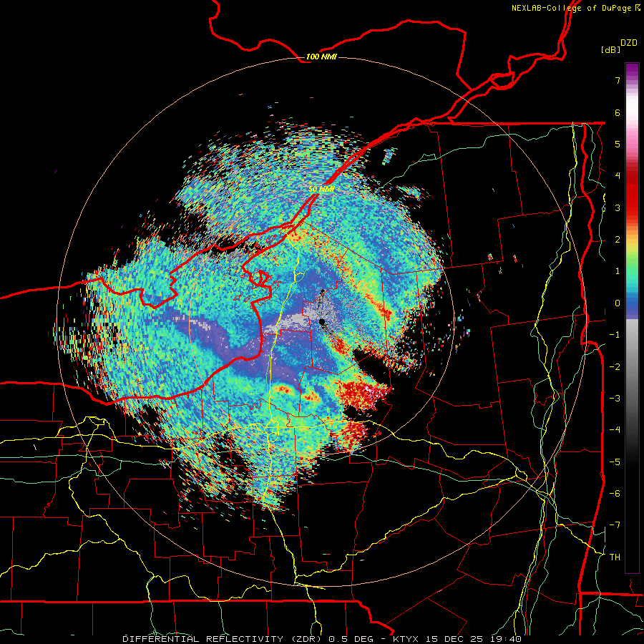This screenshot has width=644, height=644.
Task: Select legend value 5
Action: [618, 144]
